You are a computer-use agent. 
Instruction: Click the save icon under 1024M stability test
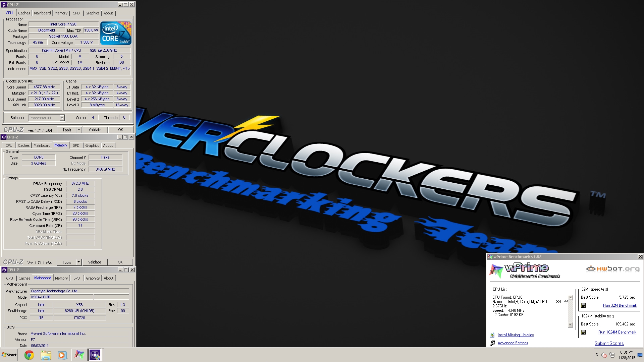tap(583, 332)
